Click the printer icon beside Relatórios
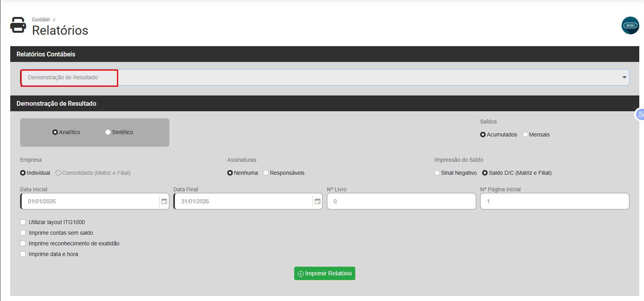 [x=18, y=25]
